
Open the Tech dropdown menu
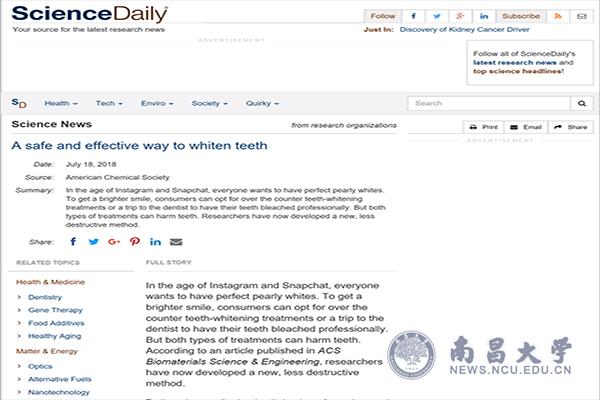click(x=109, y=103)
